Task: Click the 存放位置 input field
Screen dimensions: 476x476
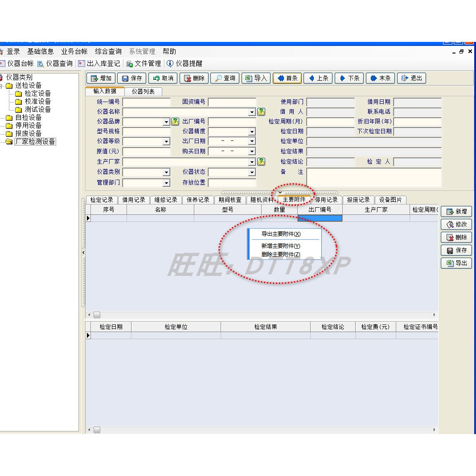Action: point(232,183)
